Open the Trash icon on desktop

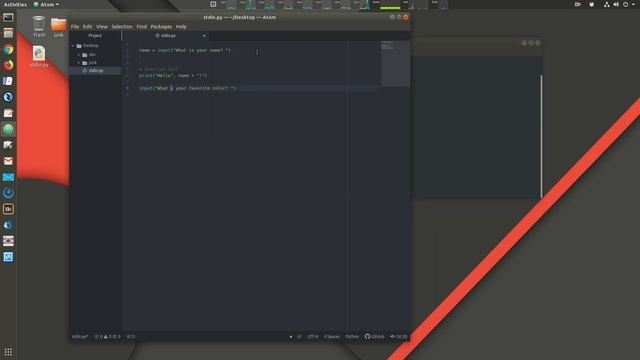[39, 27]
